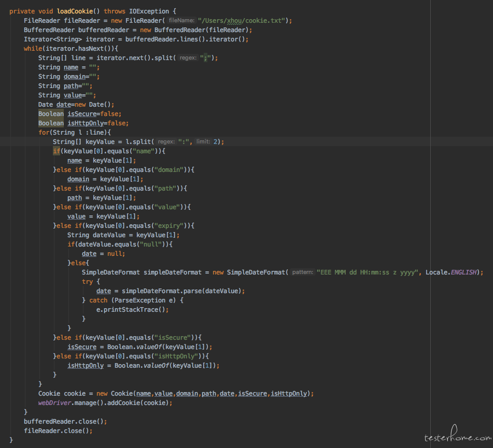
Task: Click the name variable in String name declaration
Action: [71, 67]
